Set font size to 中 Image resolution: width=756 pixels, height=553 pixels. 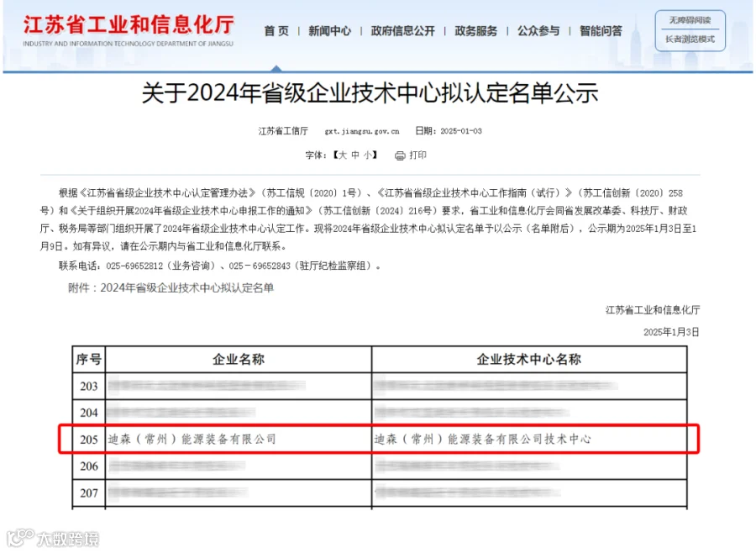coord(355,155)
